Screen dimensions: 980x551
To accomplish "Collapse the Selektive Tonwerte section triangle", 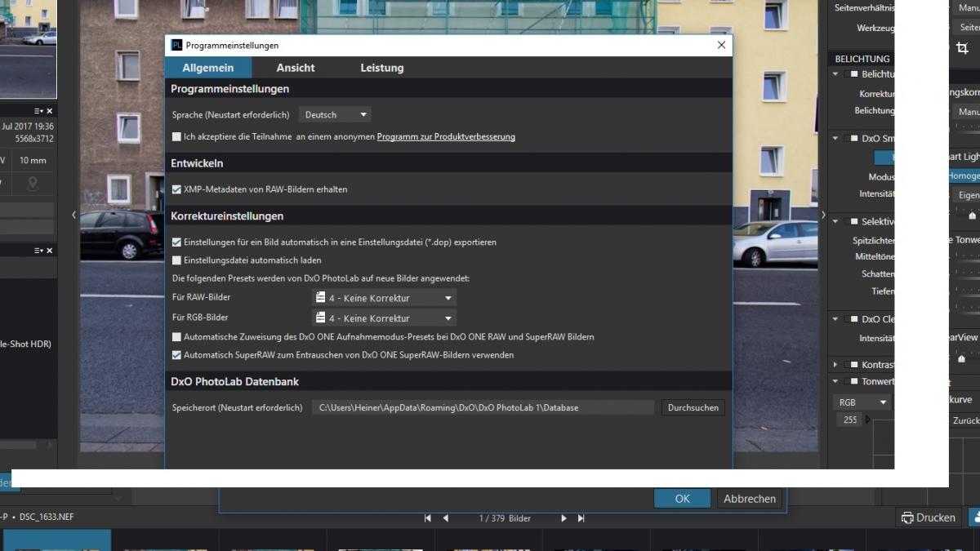I will (x=835, y=222).
